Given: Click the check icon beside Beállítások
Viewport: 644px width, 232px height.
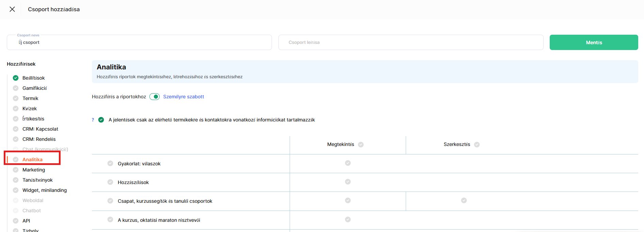Looking at the screenshot, I should coord(16,78).
